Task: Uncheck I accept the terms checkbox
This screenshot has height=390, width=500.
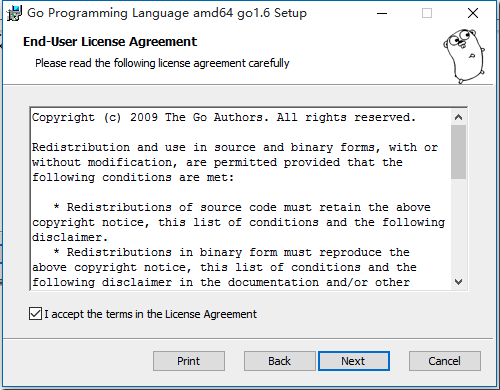Action: 35,314
